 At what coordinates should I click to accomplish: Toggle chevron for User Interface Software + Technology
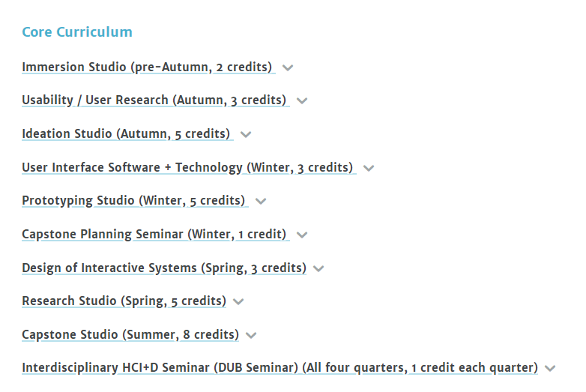pos(369,168)
